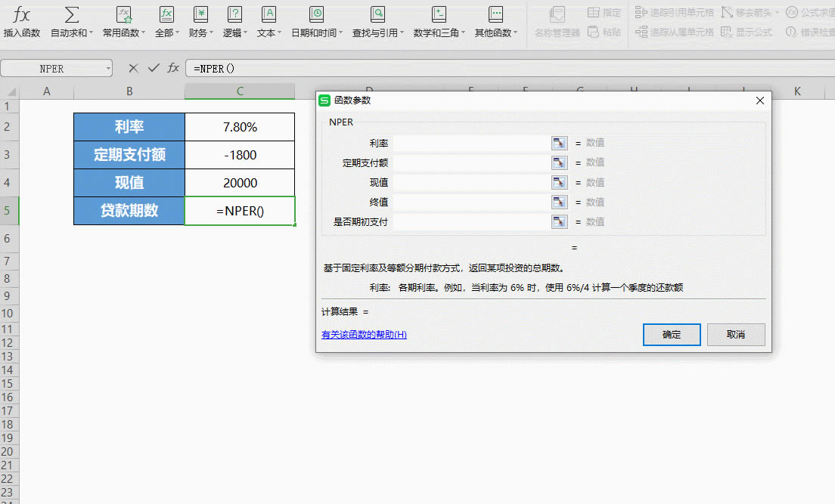835x504 pixels.
Task: Open the 查找与引用 lookup functions category
Action: [378, 23]
